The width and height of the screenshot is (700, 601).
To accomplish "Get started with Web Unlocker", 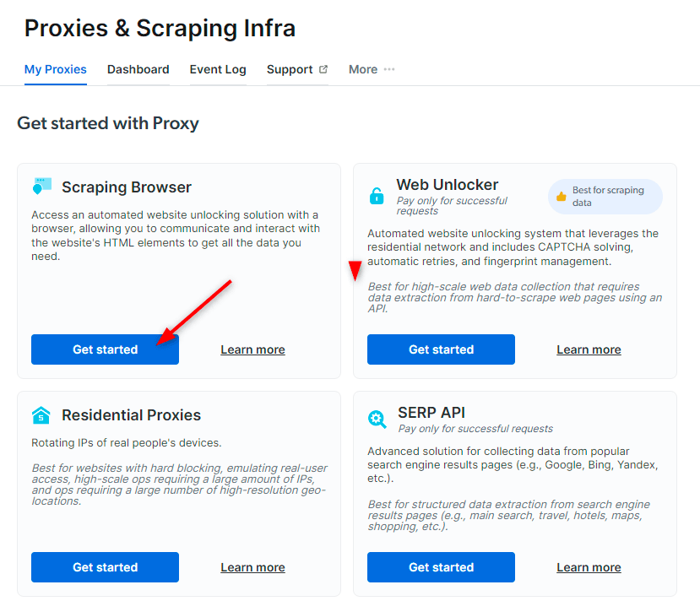I will pos(441,349).
